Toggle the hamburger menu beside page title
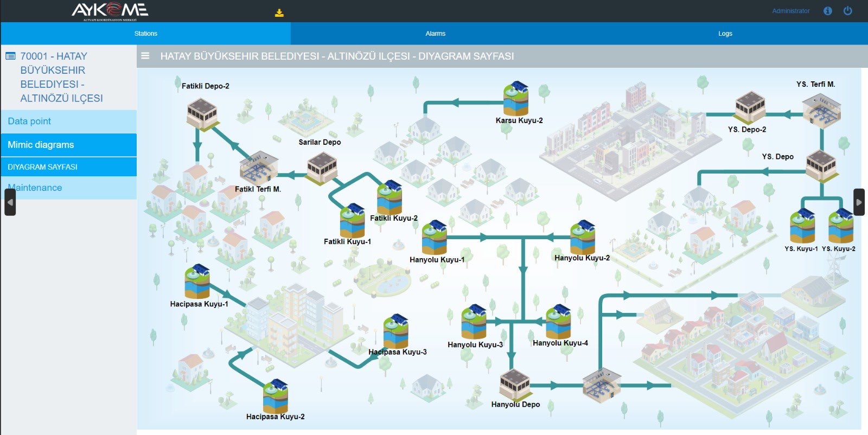Image resolution: width=868 pixels, height=435 pixels. click(x=145, y=56)
